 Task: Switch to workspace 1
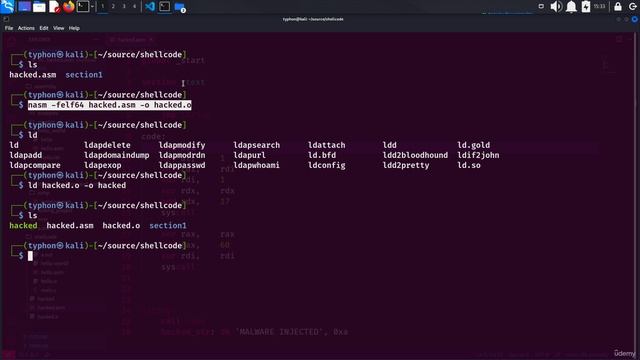[103, 7]
